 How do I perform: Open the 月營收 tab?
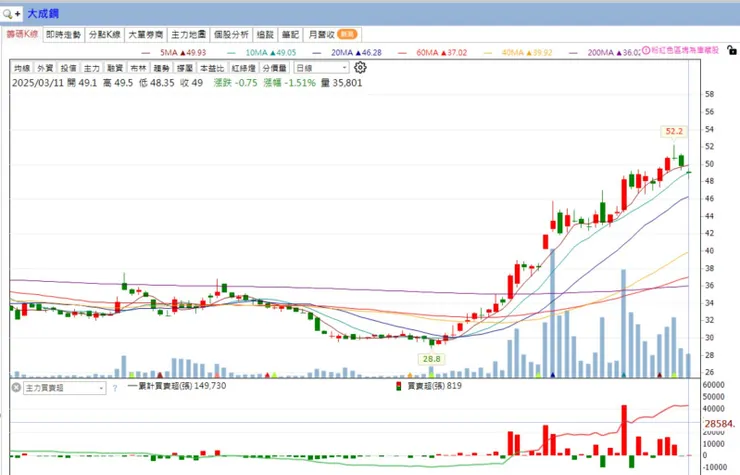332,34
